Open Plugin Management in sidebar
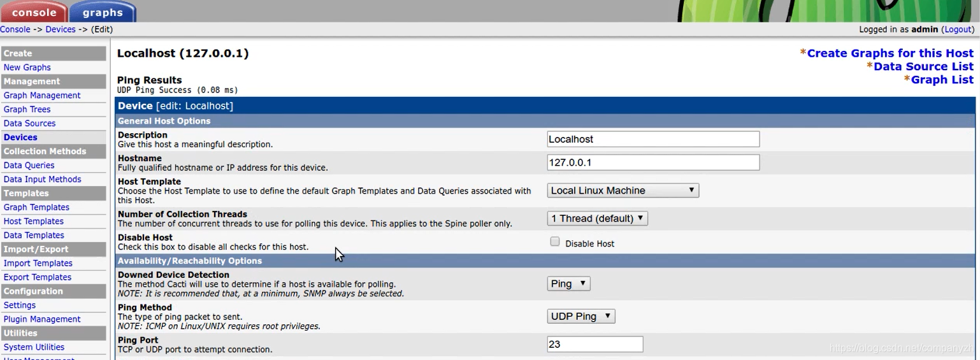 point(42,319)
